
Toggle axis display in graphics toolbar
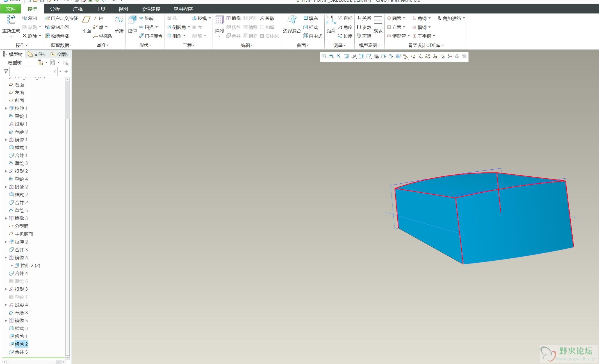pyautogui.click(x=420, y=56)
